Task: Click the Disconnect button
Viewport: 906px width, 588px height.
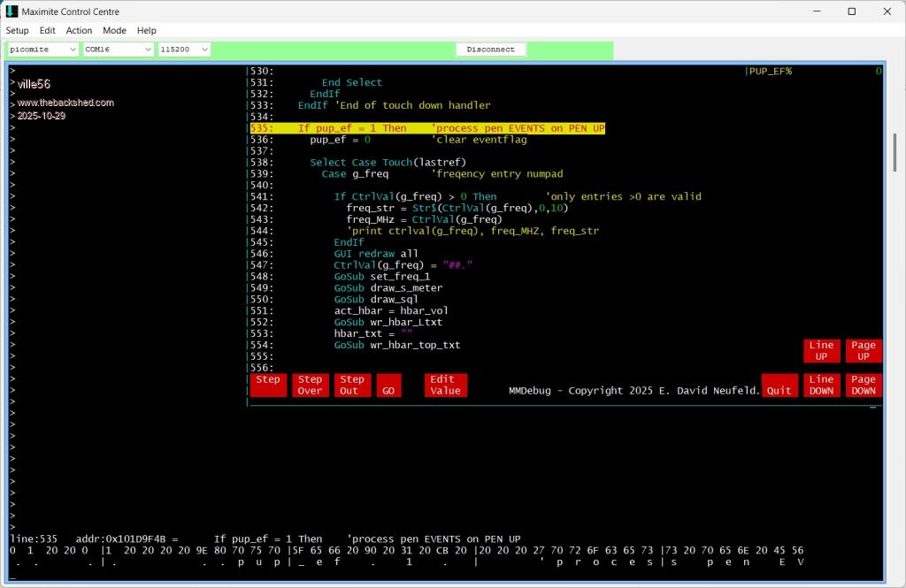Action: tap(491, 50)
